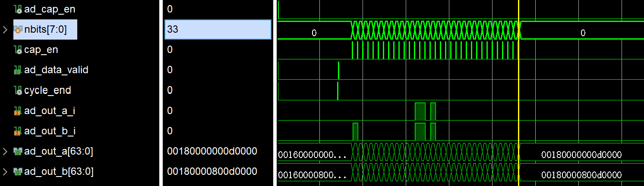Select the ad_data_valid signal name
The width and height of the screenshot is (644, 186).
pyautogui.click(x=56, y=70)
